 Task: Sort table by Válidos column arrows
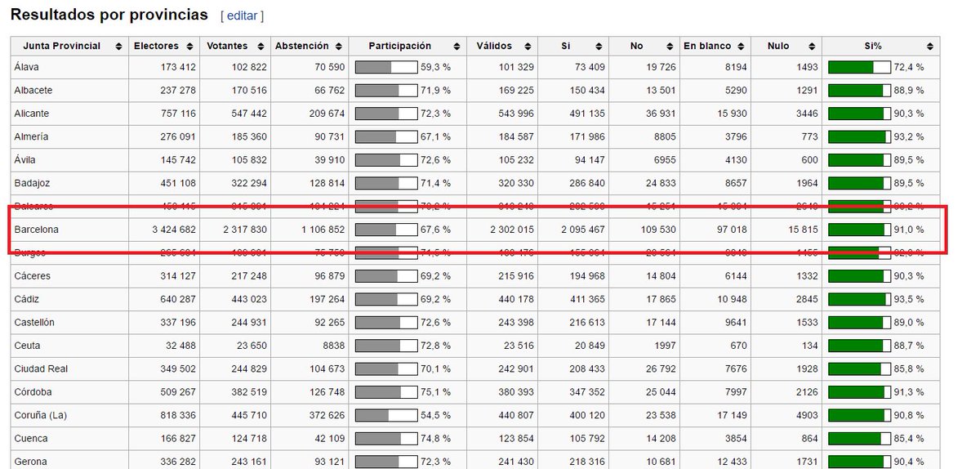coord(528,47)
